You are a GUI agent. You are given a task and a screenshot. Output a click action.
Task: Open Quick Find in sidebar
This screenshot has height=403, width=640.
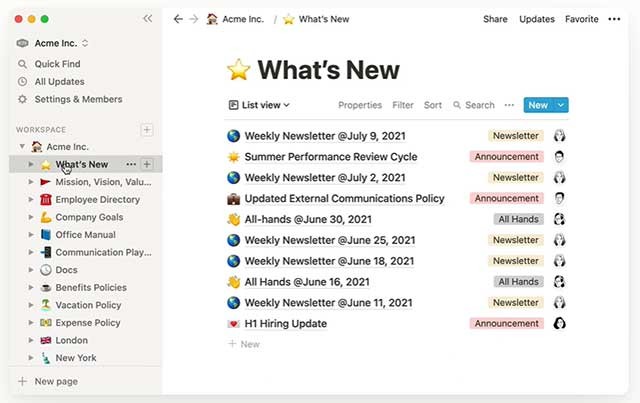[57, 64]
